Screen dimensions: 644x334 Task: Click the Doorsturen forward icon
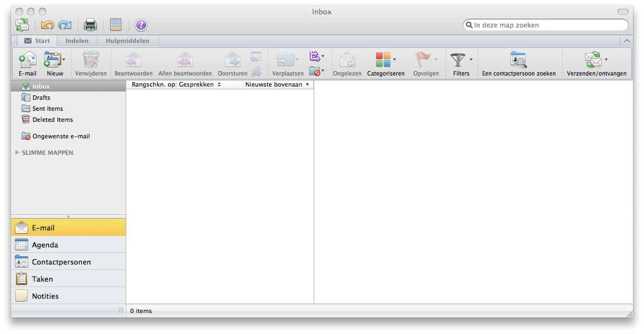pyautogui.click(x=233, y=60)
